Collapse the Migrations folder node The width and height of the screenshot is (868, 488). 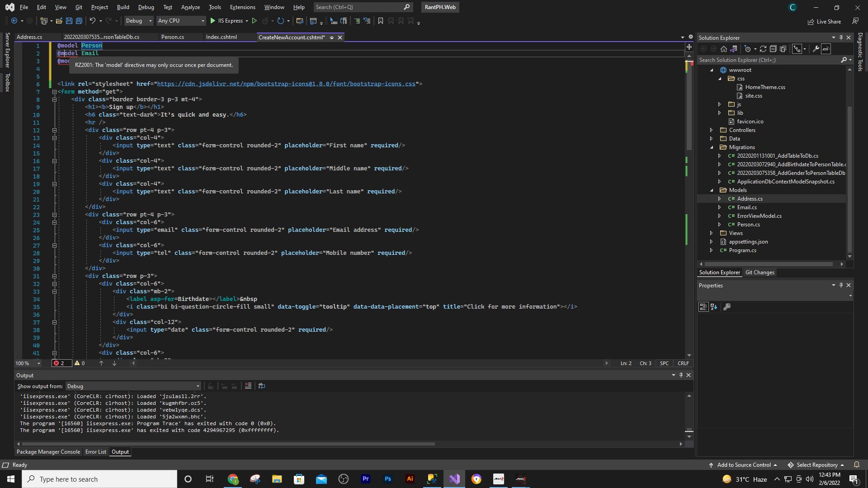click(712, 147)
